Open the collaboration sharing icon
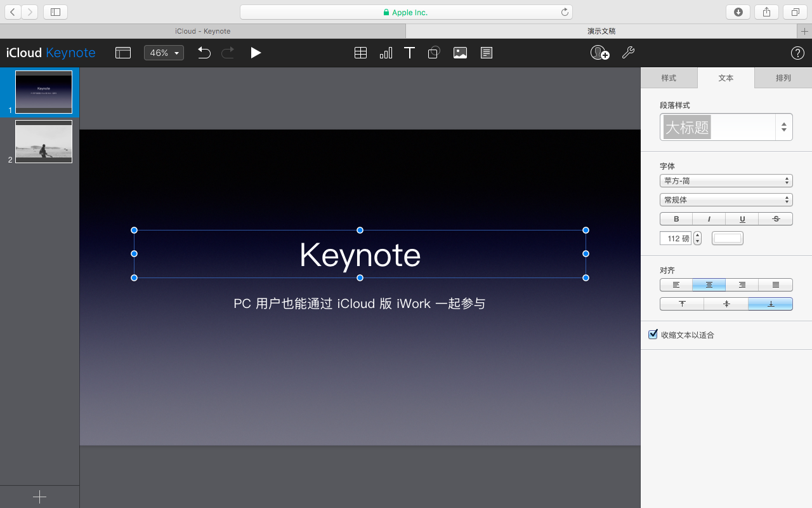 (x=598, y=53)
